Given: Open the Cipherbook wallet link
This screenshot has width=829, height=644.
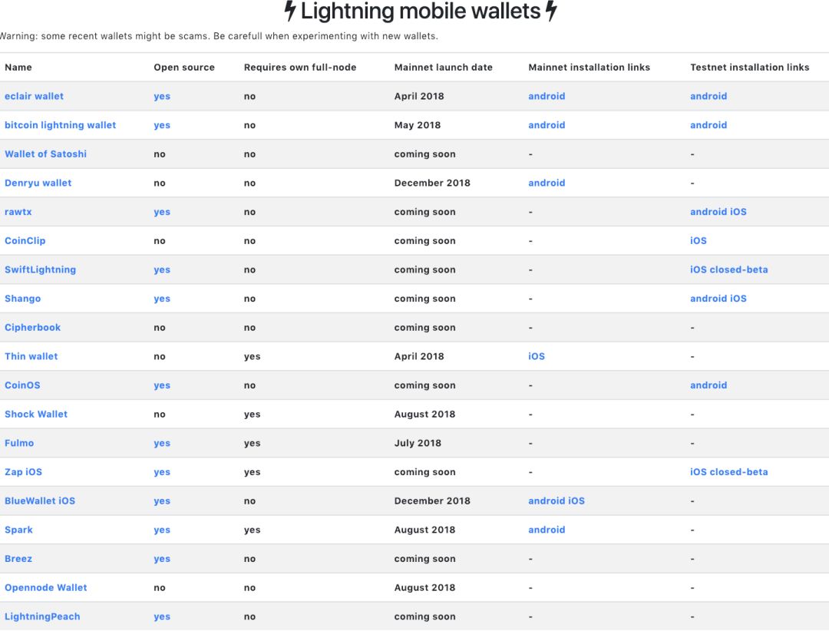Looking at the screenshot, I should point(33,327).
